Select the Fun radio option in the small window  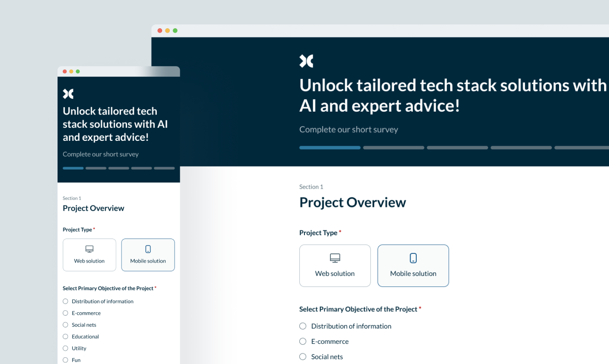65,360
